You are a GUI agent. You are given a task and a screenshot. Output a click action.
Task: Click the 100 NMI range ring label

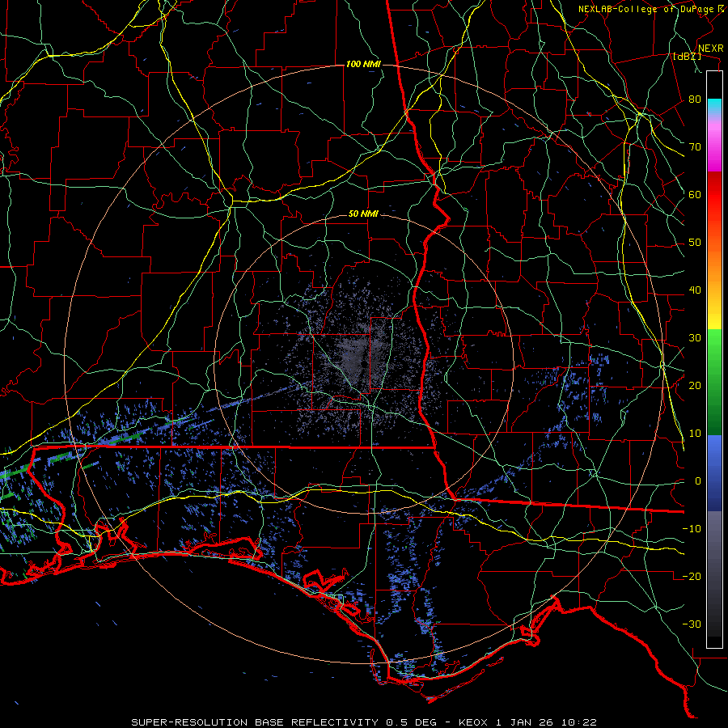pos(363,64)
